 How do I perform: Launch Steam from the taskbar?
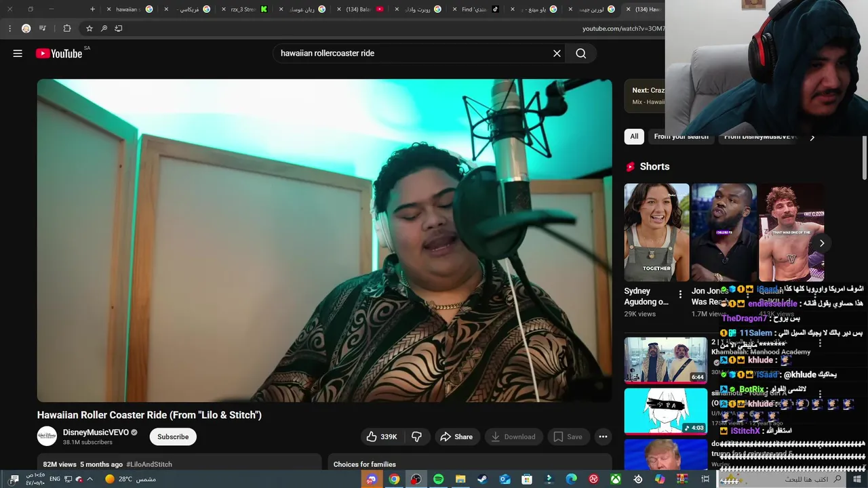point(482,479)
